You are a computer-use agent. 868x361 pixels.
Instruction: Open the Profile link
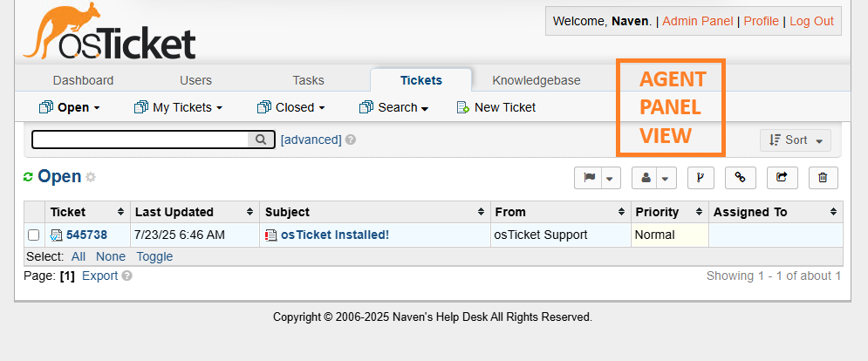[x=762, y=21]
